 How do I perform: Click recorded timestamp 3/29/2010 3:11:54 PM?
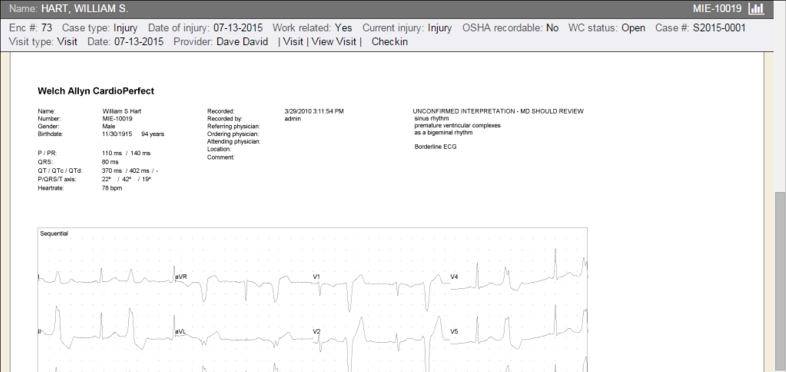[x=314, y=111]
